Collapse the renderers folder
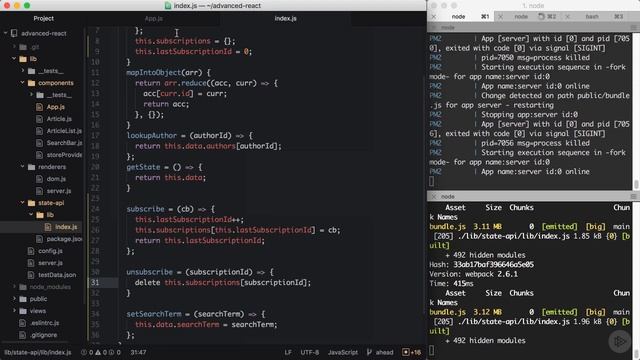640x360 pixels. (x=22, y=167)
